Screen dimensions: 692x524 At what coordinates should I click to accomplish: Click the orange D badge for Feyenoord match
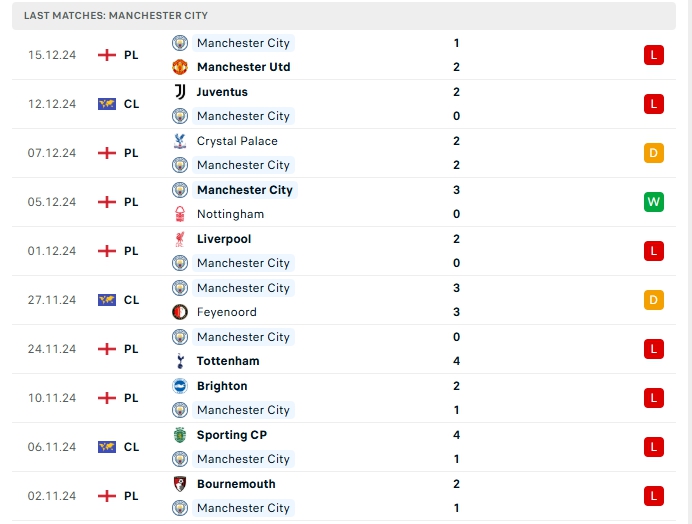[654, 300]
